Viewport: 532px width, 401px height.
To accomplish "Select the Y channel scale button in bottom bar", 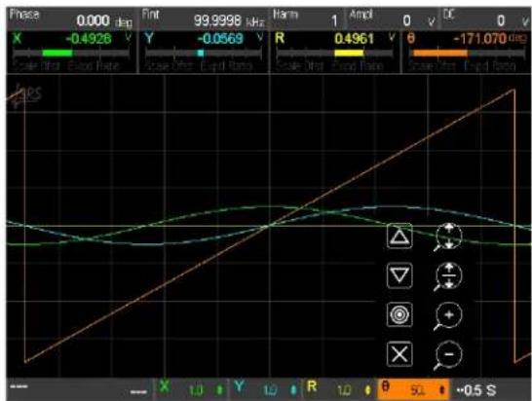I will tap(266, 389).
